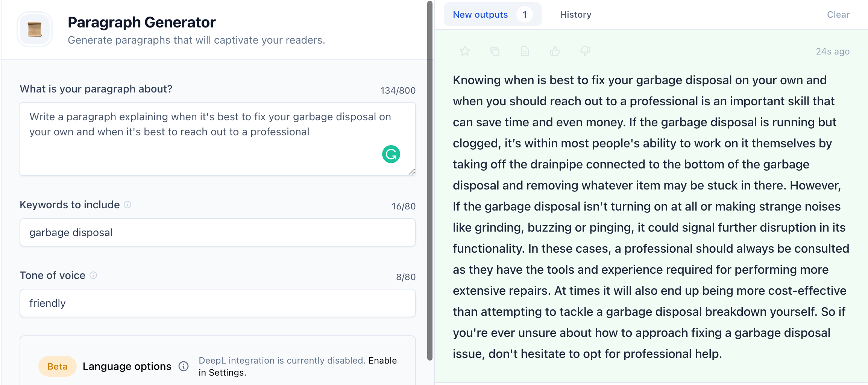
Task: Open the Grammarly icon in the paragraph box
Action: pos(391,154)
